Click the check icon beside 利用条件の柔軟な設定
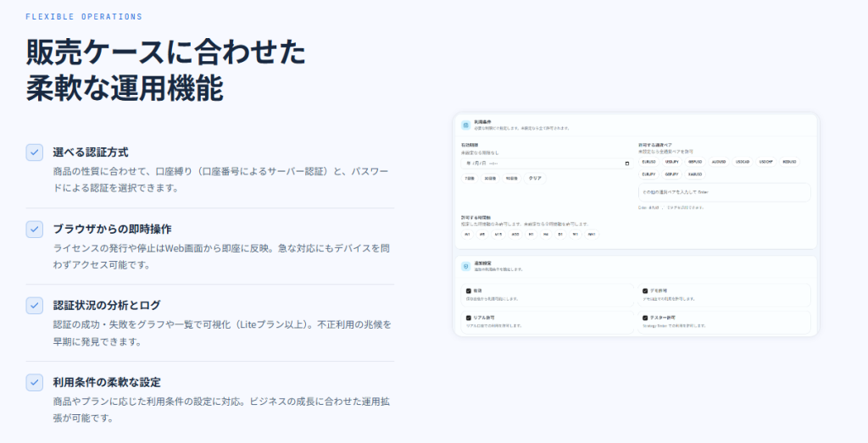 click(34, 382)
